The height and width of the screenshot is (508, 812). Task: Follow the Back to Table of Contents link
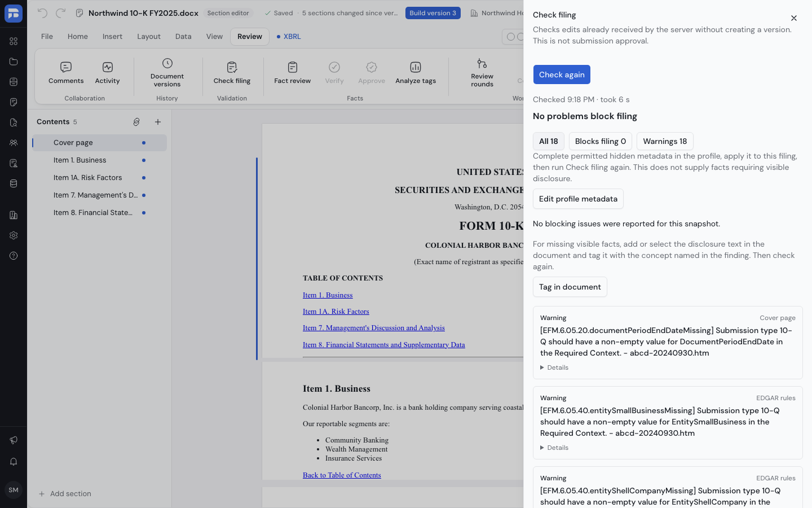point(342,475)
